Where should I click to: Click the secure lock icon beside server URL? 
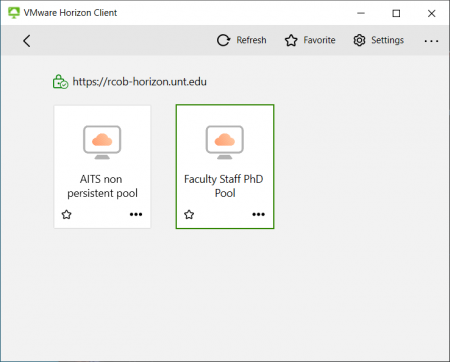60,82
